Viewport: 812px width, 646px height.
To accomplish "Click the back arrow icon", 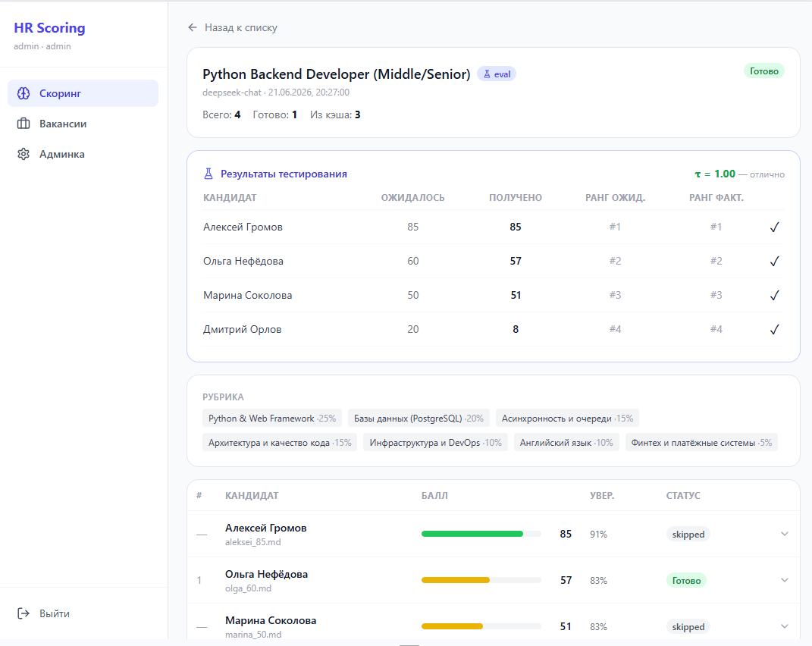I will coord(192,27).
